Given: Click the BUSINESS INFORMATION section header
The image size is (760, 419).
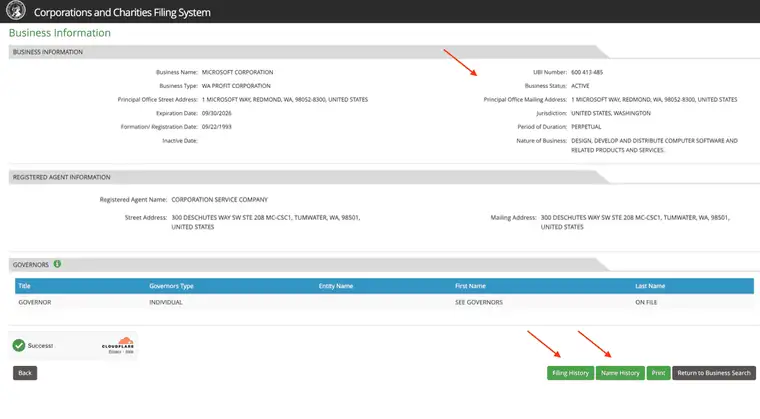Looking at the screenshot, I should click(48, 52).
